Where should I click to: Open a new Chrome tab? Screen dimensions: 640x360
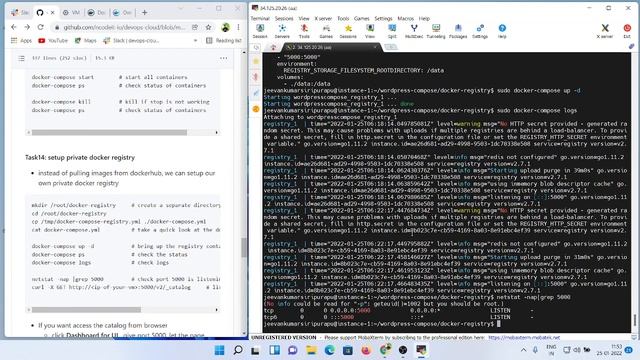(x=144, y=13)
